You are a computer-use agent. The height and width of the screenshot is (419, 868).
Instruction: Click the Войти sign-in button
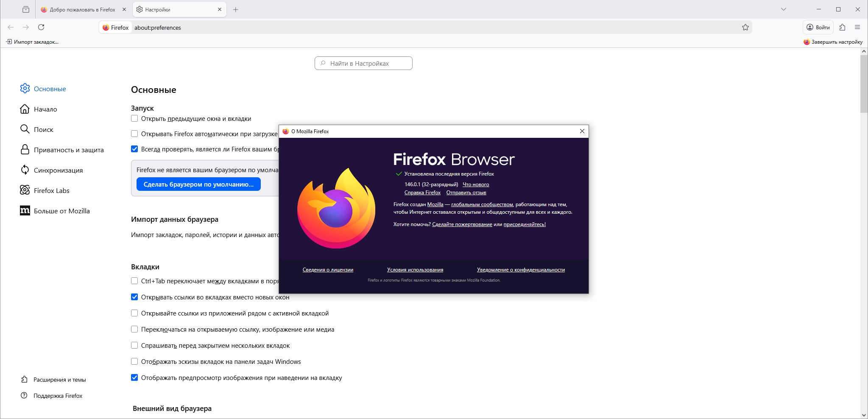pos(818,27)
